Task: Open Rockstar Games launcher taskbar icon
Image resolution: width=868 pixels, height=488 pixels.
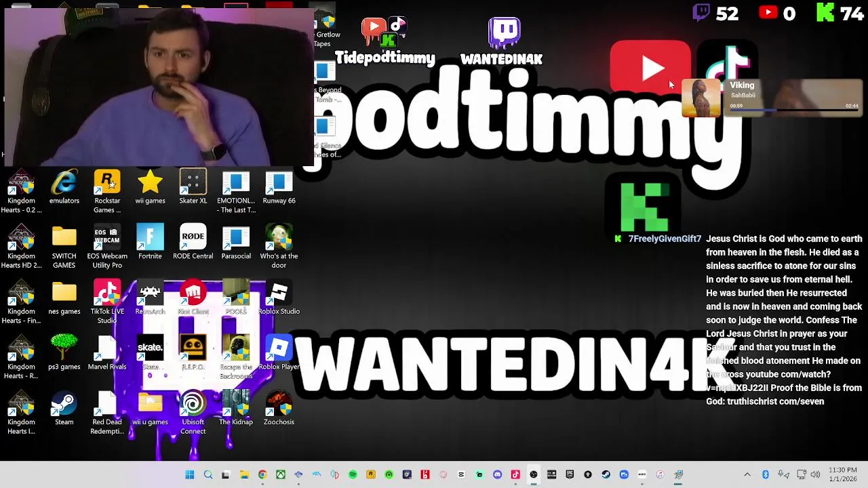Action: coord(371,474)
